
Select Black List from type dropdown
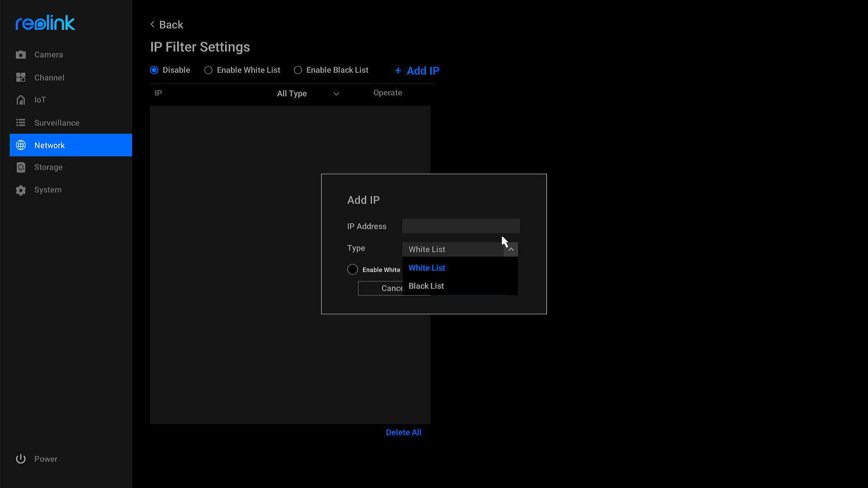tap(426, 286)
